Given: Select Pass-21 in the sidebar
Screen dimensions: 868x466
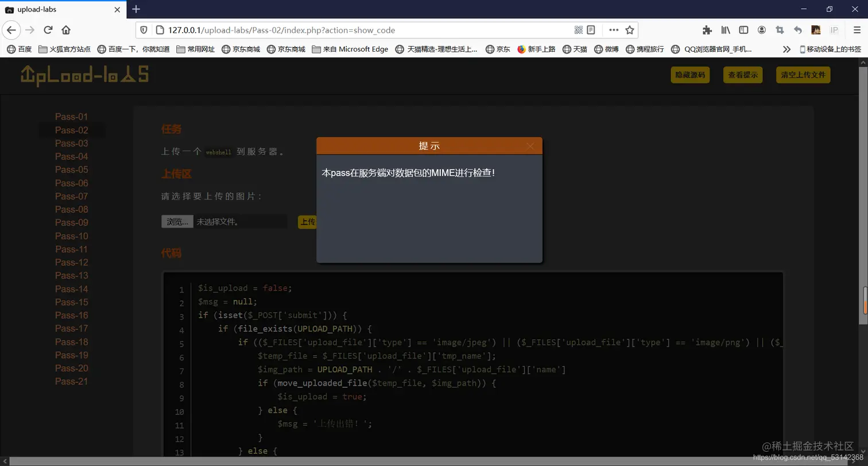Looking at the screenshot, I should (x=71, y=382).
